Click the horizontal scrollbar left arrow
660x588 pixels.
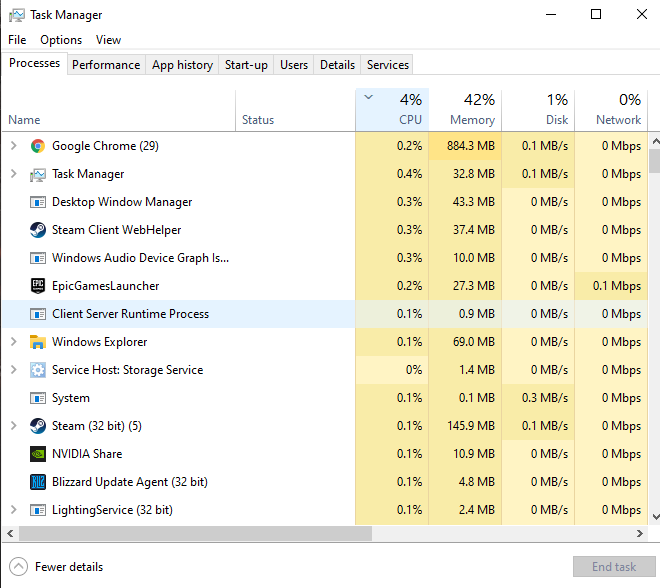11,534
